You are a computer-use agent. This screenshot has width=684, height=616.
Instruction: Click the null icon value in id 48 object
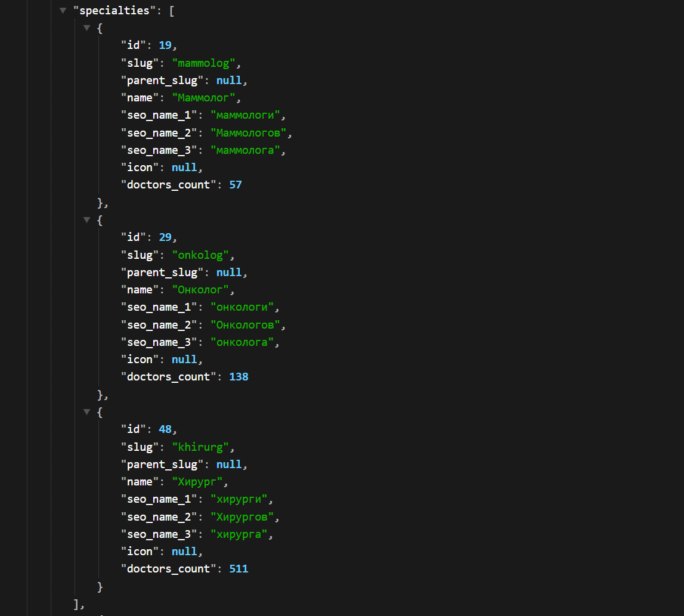[184, 552]
